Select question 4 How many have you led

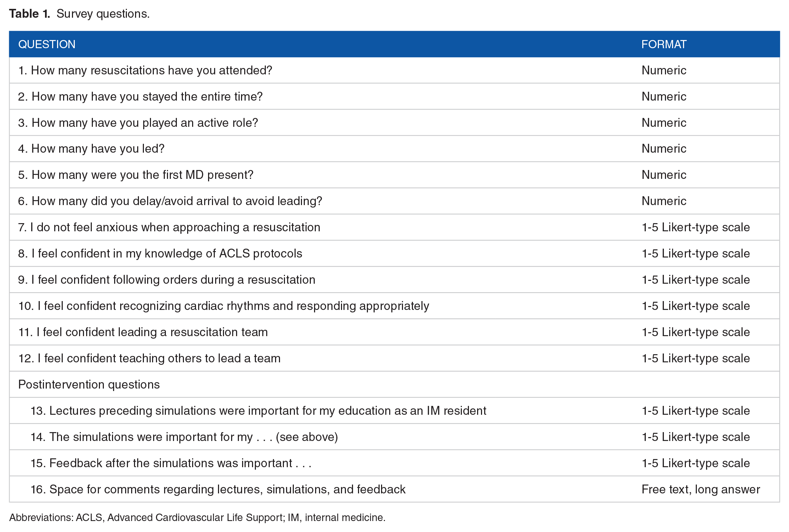click(91, 149)
